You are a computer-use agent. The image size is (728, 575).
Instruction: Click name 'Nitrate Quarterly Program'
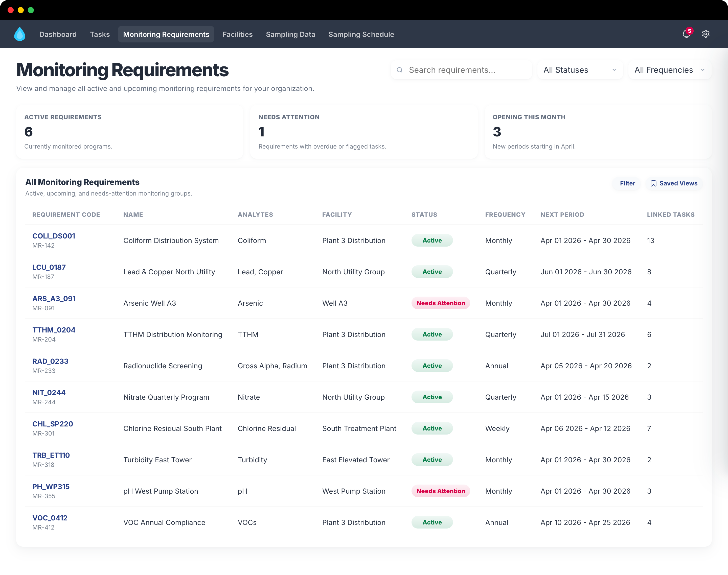pos(166,397)
